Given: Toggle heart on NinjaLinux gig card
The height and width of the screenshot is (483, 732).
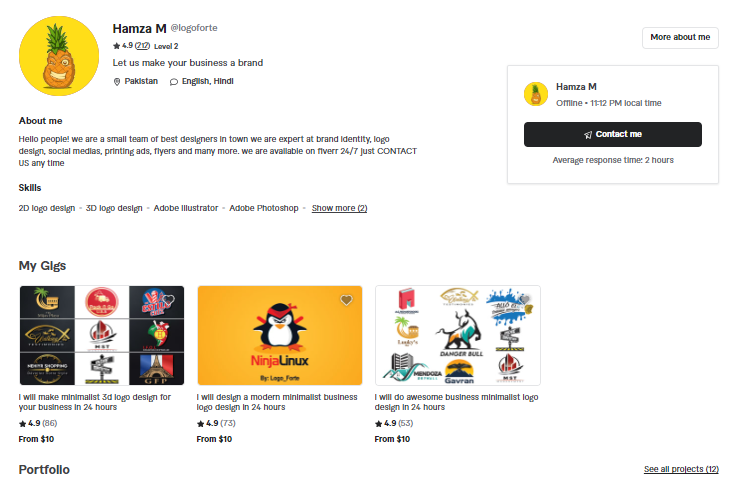Looking at the screenshot, I should 346,300.
